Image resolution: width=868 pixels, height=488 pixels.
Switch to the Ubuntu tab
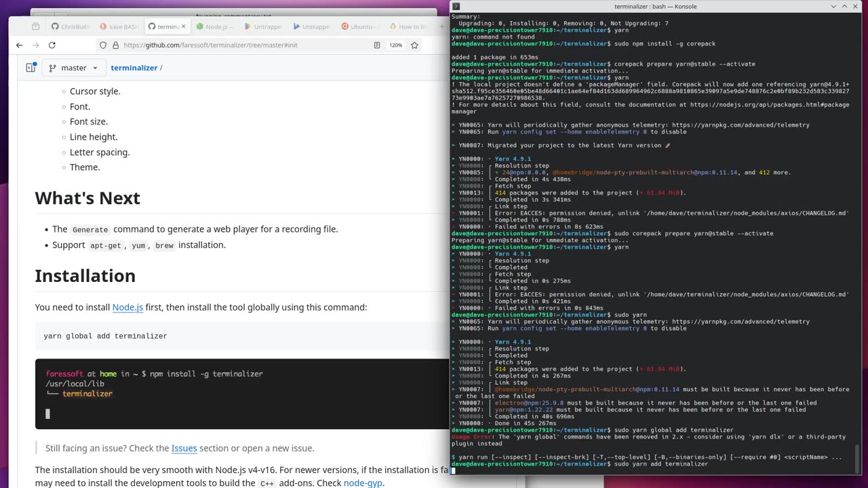pyautogui.click(x=359, y=26)
